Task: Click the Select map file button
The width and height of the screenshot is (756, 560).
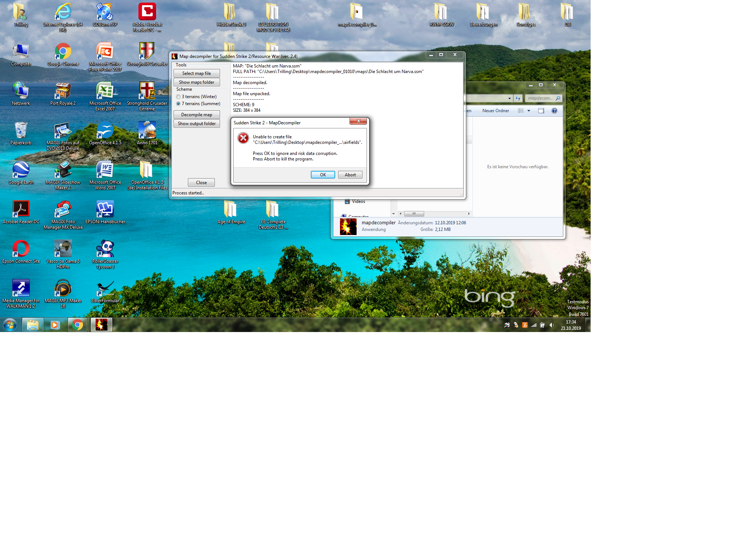Action: (x=196, y=73)
